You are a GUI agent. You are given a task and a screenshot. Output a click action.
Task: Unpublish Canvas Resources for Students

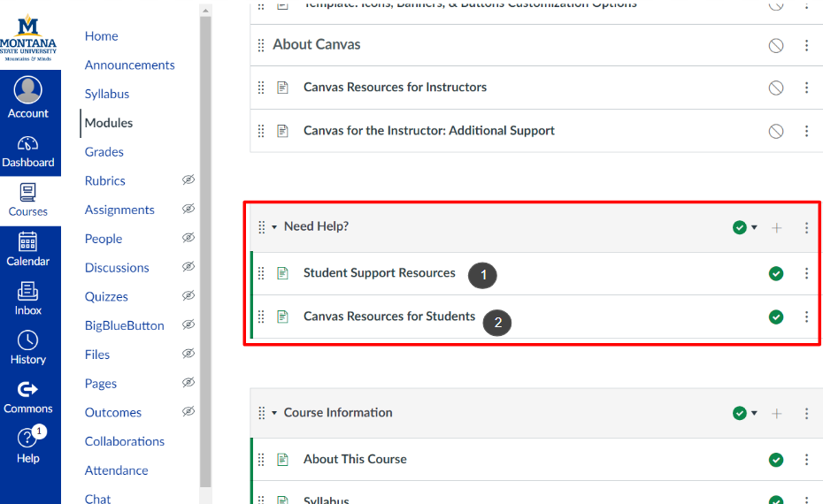776,317
